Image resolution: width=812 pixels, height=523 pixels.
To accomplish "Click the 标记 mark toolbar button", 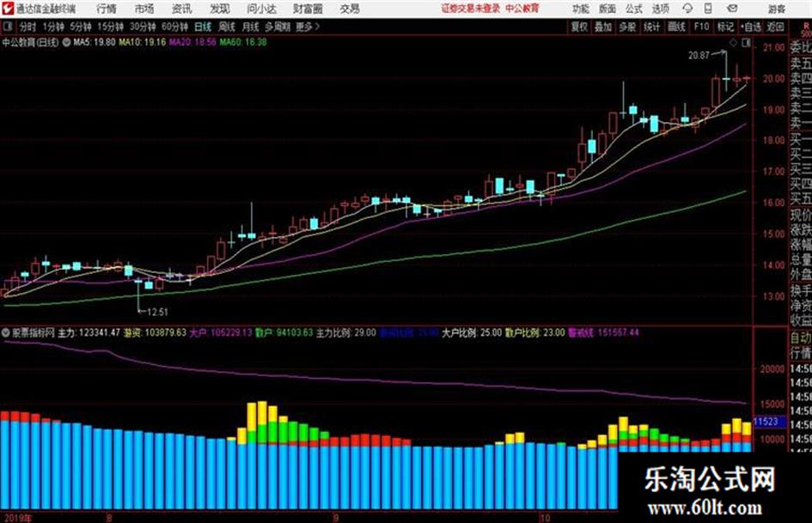I will [725, 27].
